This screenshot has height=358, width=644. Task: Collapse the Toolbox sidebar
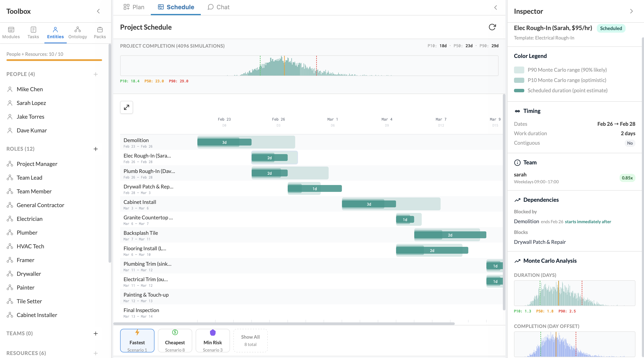(98, 11)
